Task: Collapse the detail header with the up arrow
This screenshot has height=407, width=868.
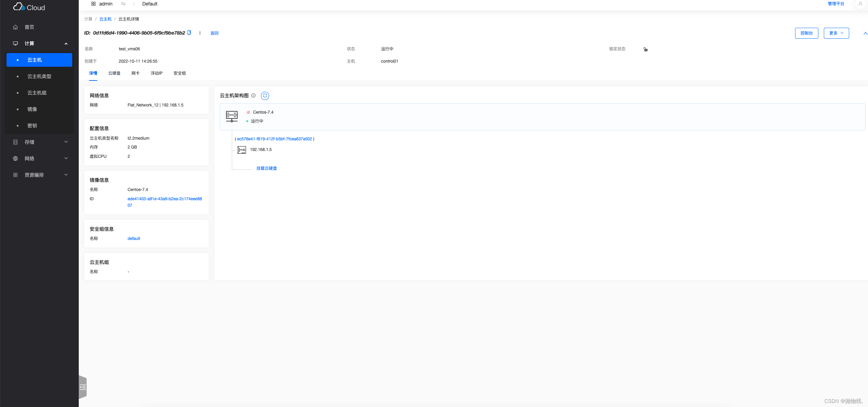Action: click(x=865, y=33)
